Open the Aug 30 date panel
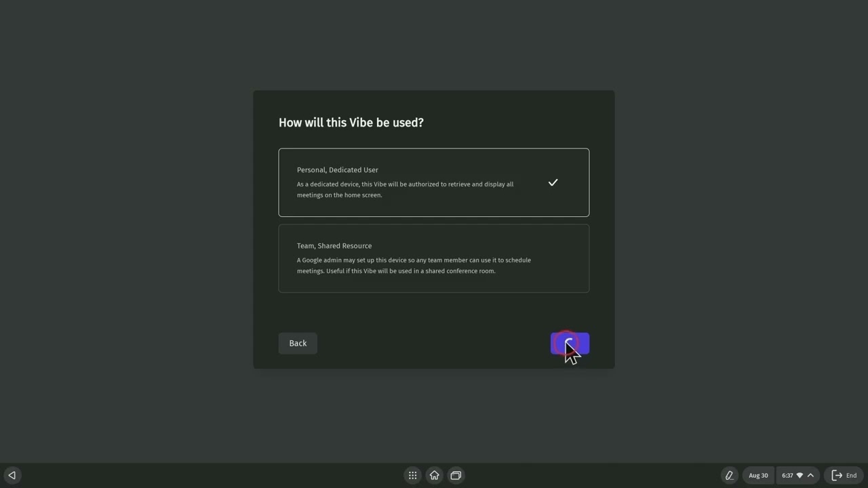This screenshot has height=488, width=868. tap(758, 475)
